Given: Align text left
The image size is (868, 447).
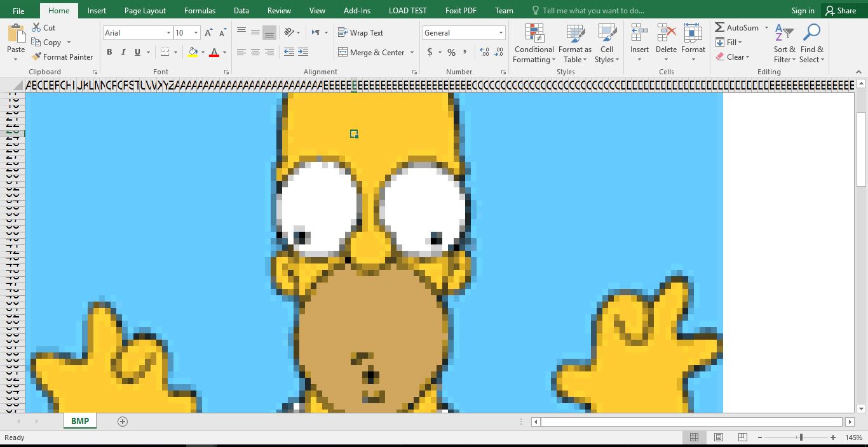Looking at the screenshot, I should [241, 52].
